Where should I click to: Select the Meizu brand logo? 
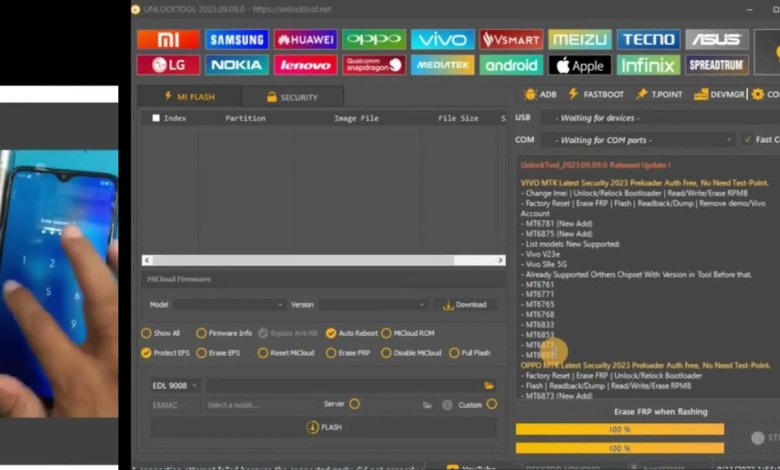(580, 39)
